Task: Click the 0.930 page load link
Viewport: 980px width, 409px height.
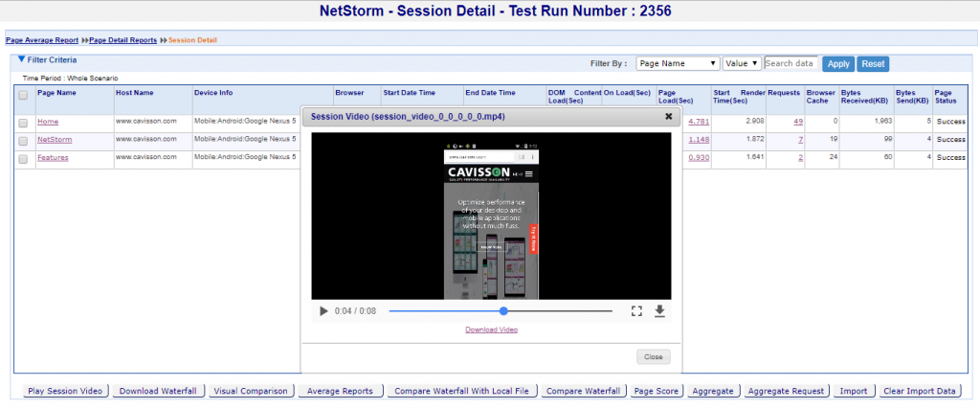Action: (699, 158)
